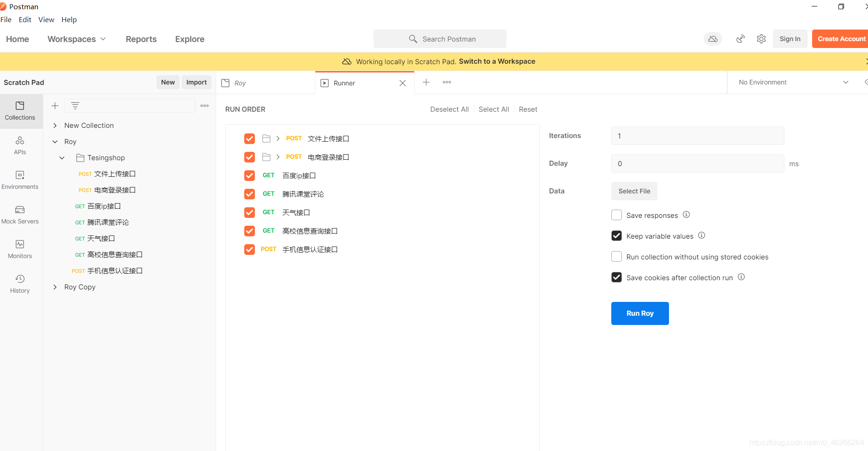This screenshot has width=868, height=451.
Task: Disable Keep variable values checkbox
Action: [x=616, y=236]
